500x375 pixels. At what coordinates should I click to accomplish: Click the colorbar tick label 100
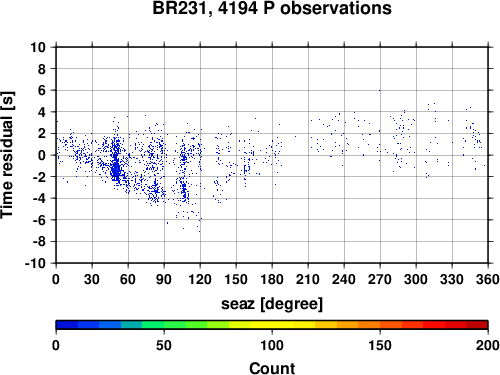pos(272,345)
